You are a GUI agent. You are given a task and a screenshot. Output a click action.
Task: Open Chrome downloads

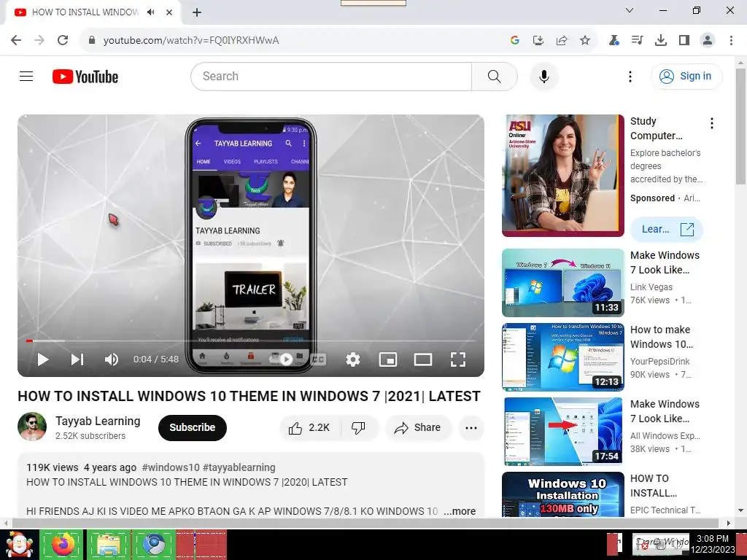point(660,41)
